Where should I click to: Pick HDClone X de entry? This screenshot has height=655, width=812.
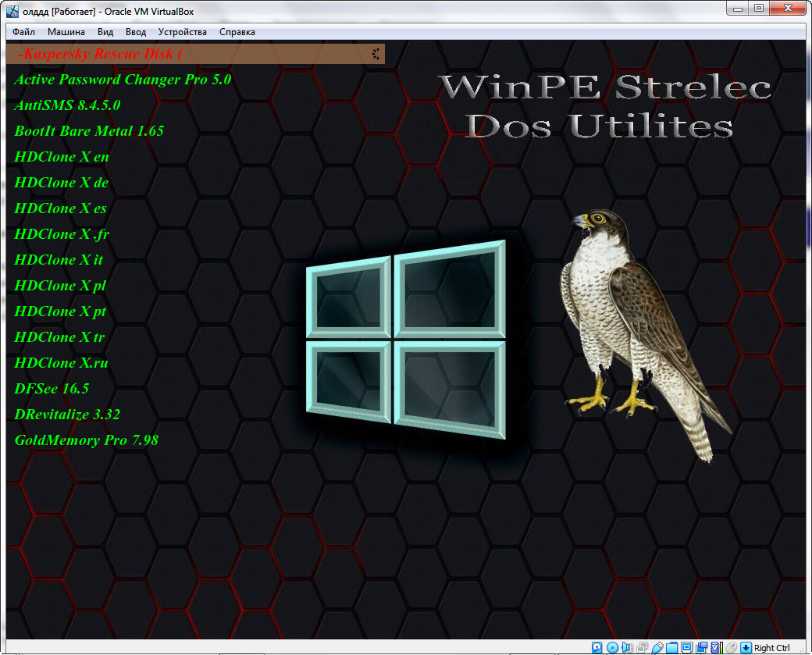62,183
